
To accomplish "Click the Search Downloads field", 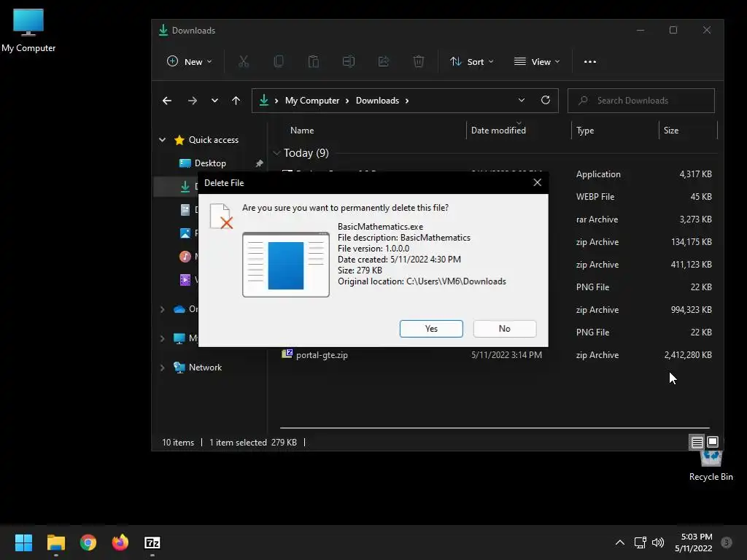I will pos(640,101).
